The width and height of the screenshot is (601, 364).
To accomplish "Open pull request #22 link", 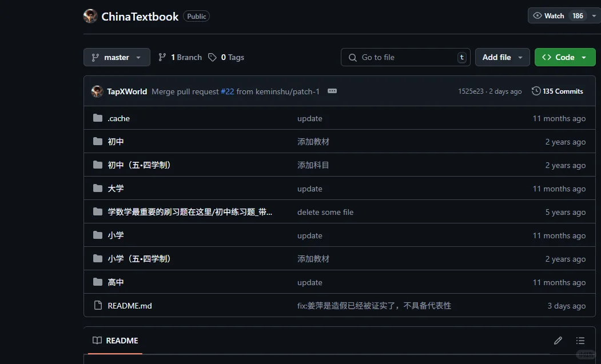I will [x=227, y=91].
